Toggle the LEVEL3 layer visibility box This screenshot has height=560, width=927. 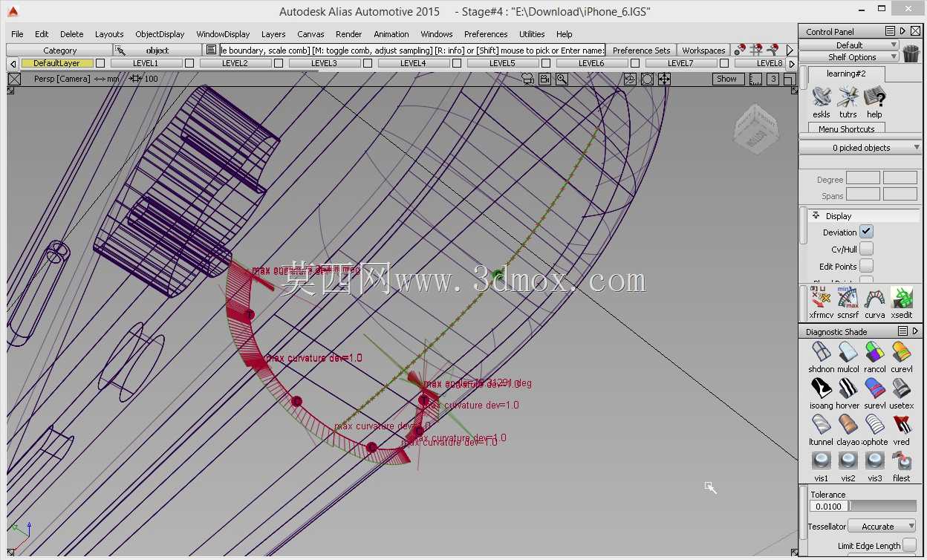pos(368,64)
